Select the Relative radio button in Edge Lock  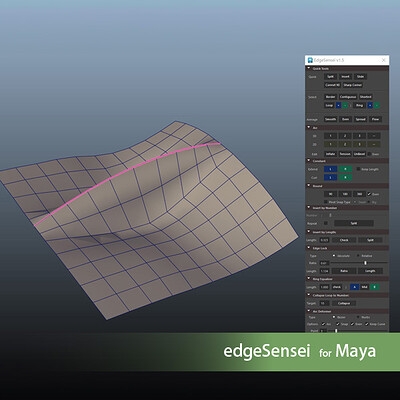358,256
